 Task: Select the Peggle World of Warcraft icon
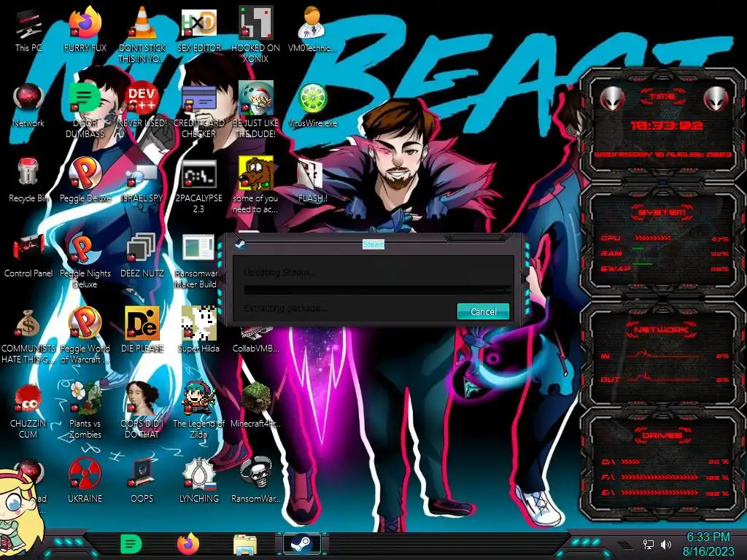85,336
